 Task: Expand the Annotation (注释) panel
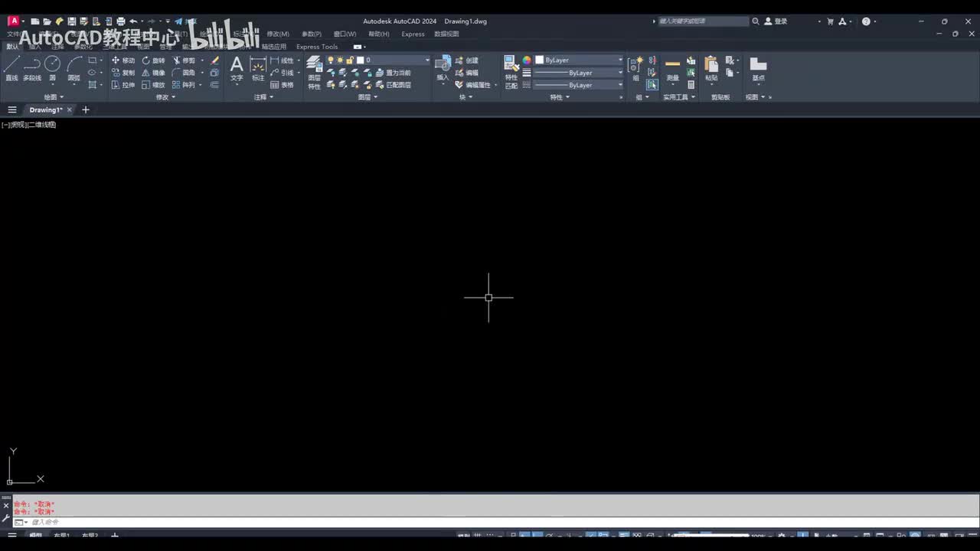(x=264, y=97)
